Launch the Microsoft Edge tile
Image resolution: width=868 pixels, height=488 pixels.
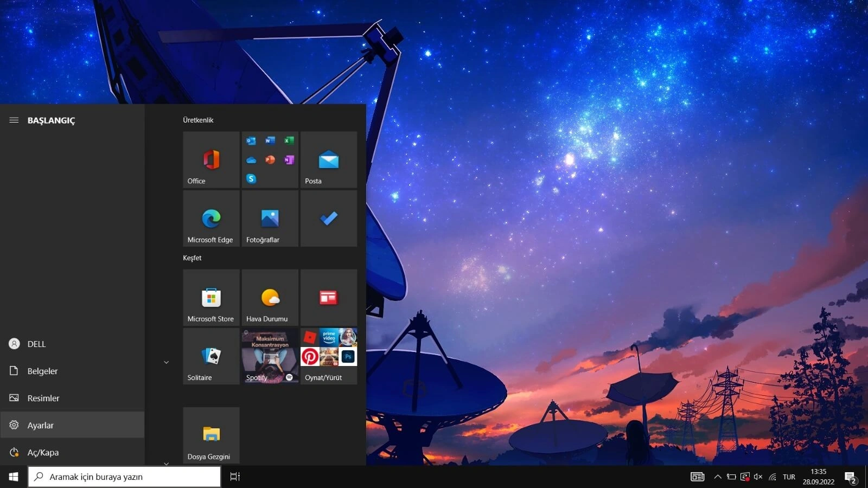tap(211, 218)
